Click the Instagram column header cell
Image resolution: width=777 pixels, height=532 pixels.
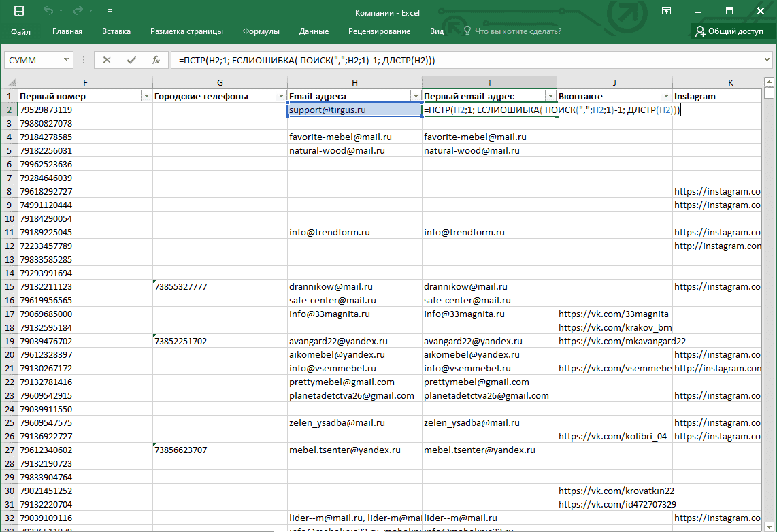(717, 96)
